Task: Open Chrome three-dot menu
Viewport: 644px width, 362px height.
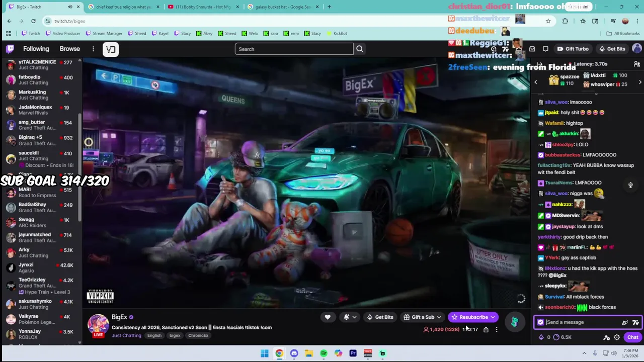Action: [637, 21]
